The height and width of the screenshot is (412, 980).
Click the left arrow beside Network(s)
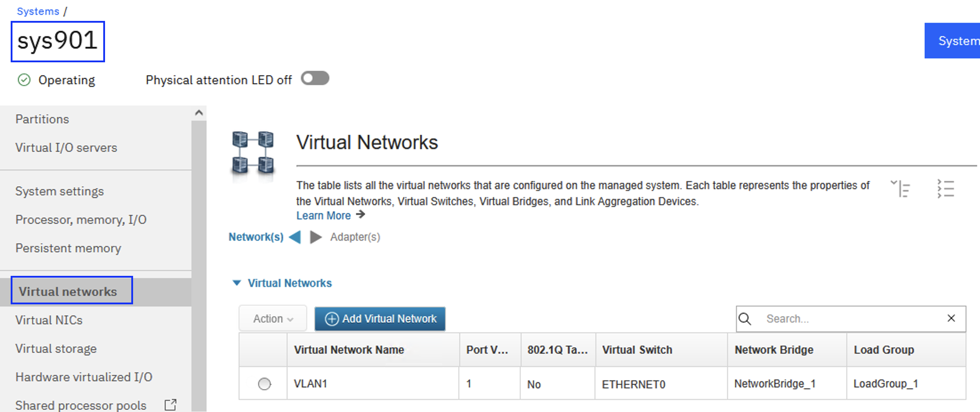tap(295, 237)
